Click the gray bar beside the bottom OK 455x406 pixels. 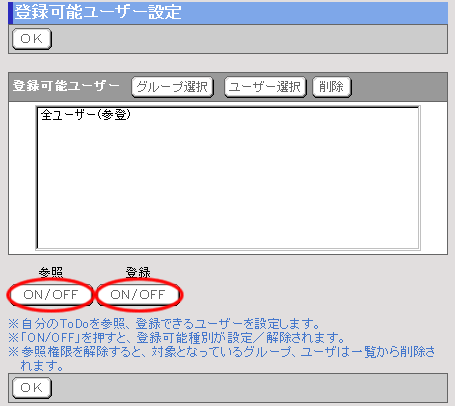click(249, 388)
